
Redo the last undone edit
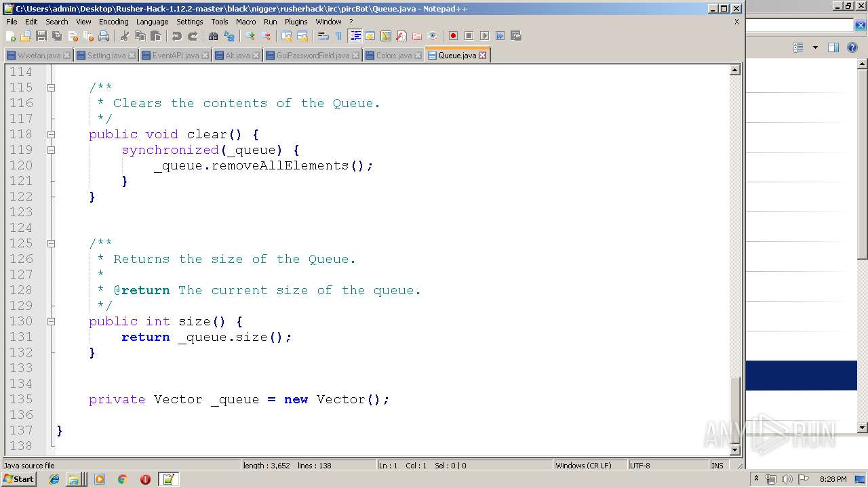click(193, 36)
